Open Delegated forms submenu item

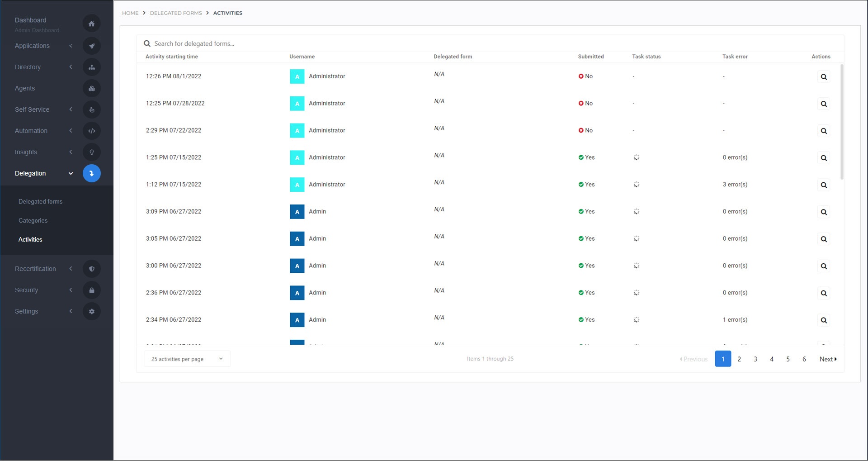[40, 201]
